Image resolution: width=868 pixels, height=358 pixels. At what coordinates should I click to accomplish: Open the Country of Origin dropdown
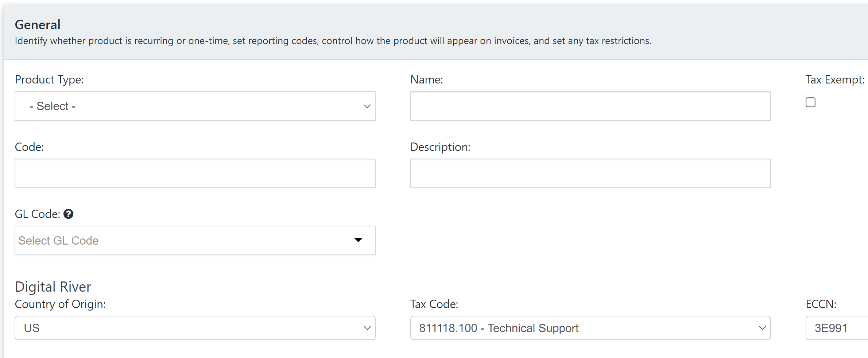point(195,328)
